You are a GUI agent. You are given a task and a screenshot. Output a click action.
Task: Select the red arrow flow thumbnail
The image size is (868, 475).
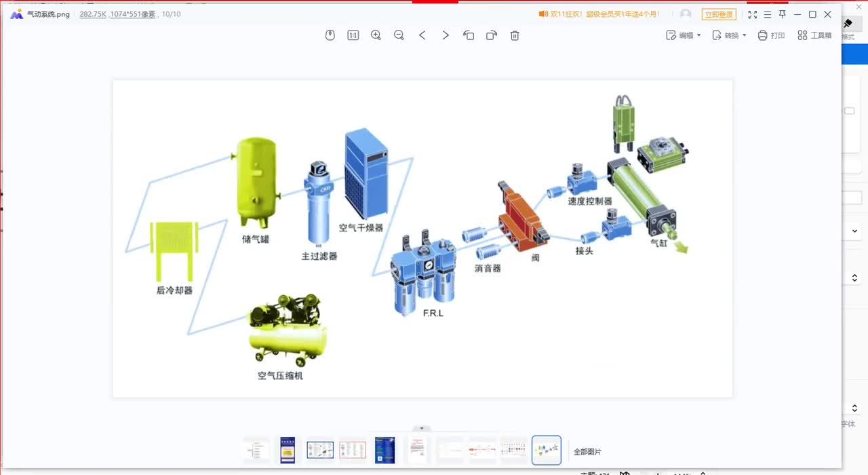(x=482, y=450)
